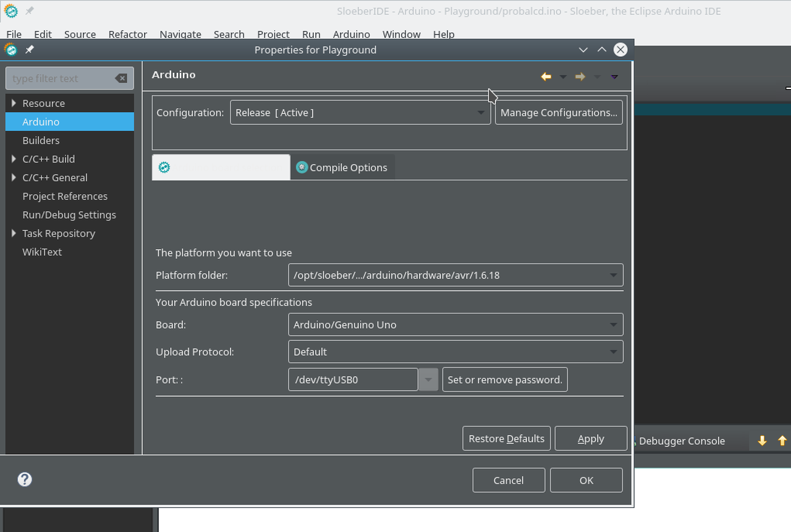Open the Navigate menu
The width and height of the screenshot is (791, 532).
pos(180,35)
